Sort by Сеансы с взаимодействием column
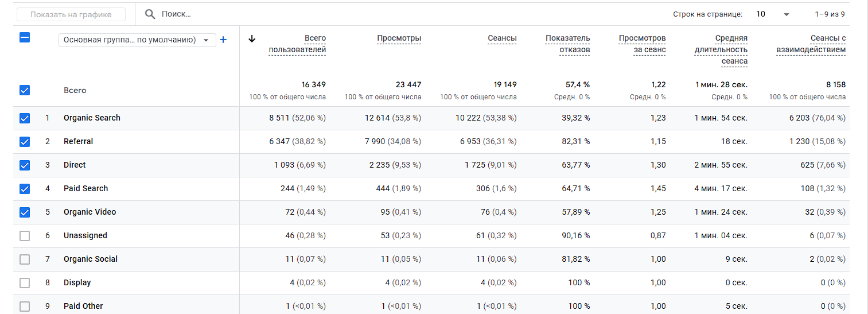This screenshot has width=868, height=314. (811, 44)
